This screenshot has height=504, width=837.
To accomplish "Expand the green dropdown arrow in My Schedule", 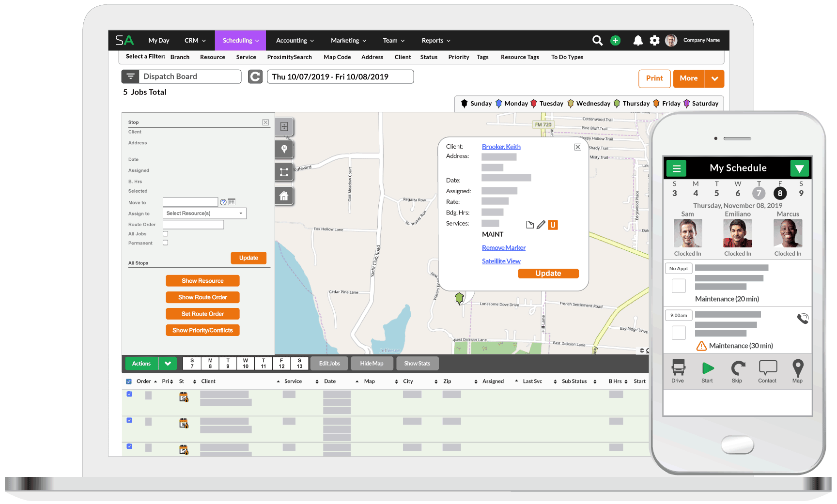I will [x=799, y=168].
